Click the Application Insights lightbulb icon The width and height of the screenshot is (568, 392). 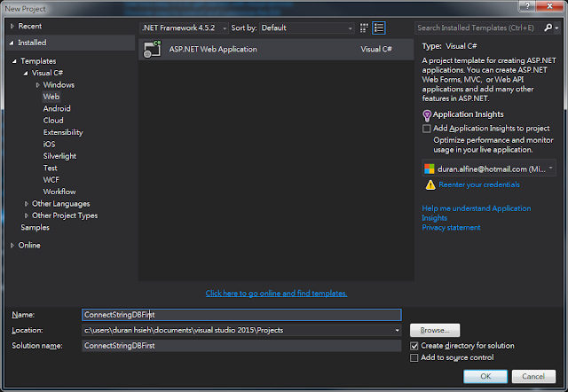coord(427,115)
